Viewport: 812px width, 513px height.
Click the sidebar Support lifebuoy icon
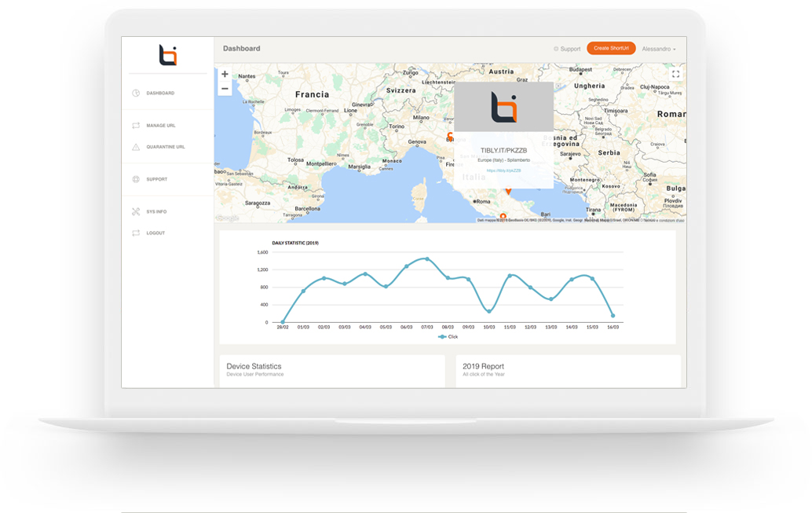[136, 179]
